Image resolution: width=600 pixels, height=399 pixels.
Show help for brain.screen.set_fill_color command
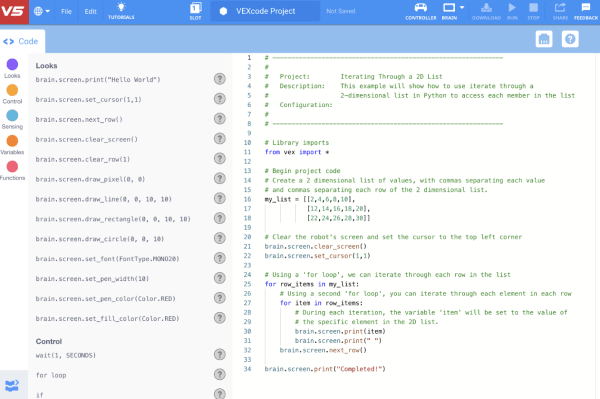coord(220,318)
